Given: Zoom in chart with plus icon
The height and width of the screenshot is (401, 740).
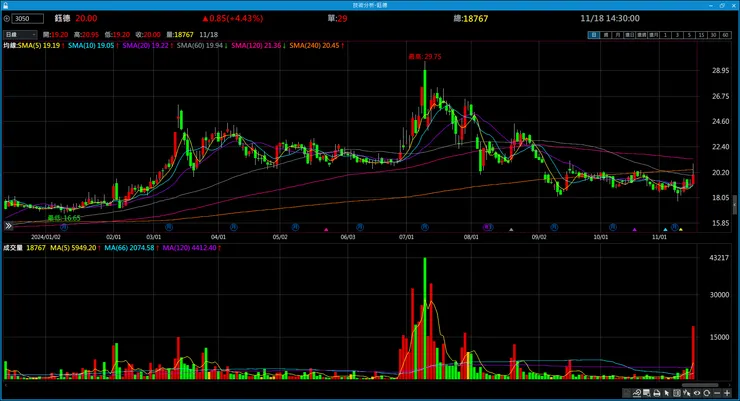Looking at the screenshot, I should [x=727, y=393].
